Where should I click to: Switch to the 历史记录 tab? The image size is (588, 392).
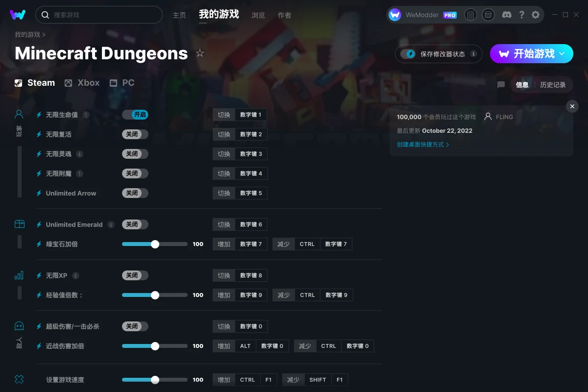pyautogui.click(x=553, y=85)
